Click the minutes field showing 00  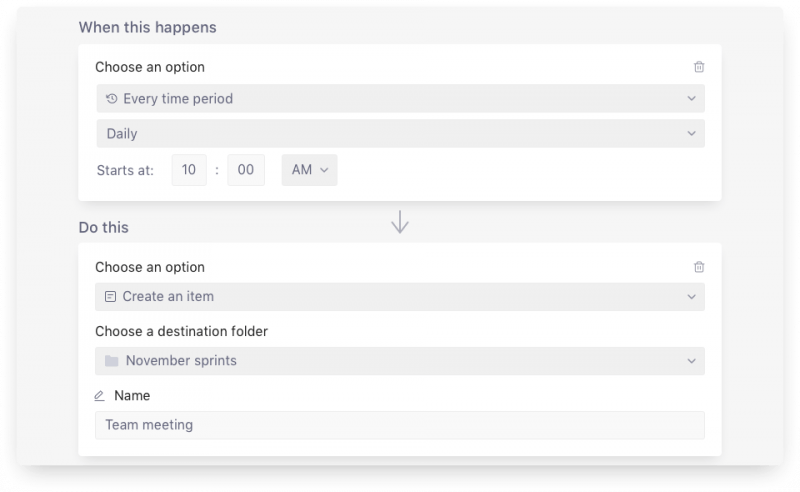246,170
